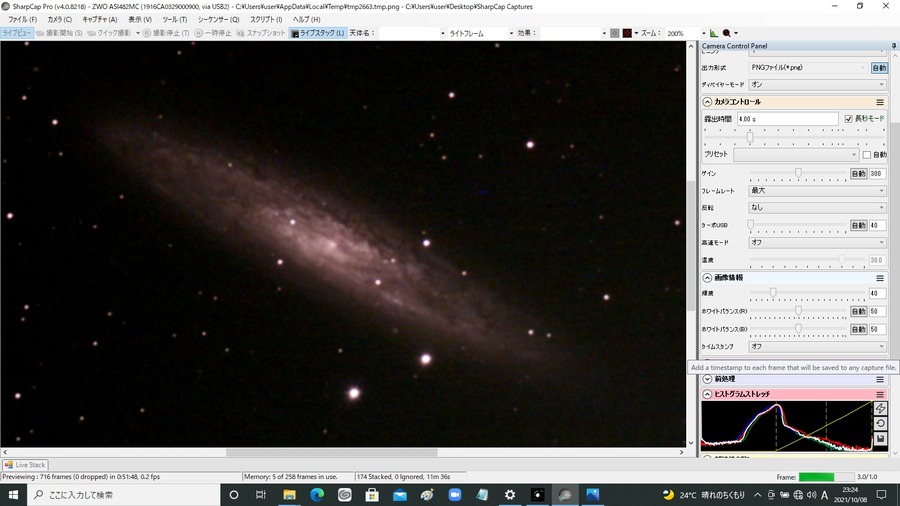Save the histogram stretch with the disk icon
Viewport: 900px width, 506px height.
(880, 439)
